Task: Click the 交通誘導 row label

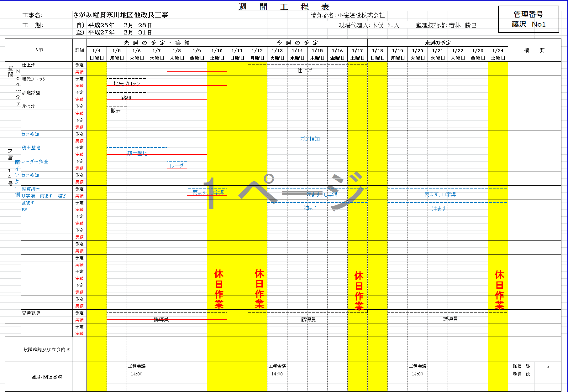Action: pyautogui.click(x=31, y=313)
